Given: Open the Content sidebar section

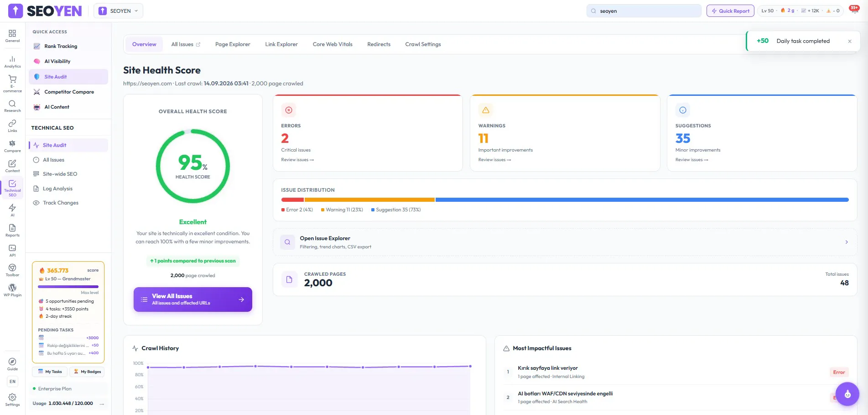Looking at the screenshot, I should point(12,166).
